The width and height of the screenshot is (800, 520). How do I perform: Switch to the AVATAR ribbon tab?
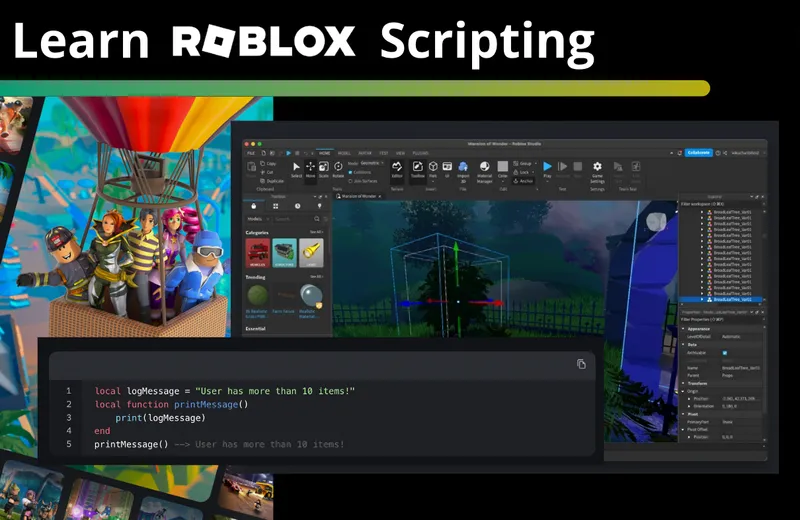point(365,153)
